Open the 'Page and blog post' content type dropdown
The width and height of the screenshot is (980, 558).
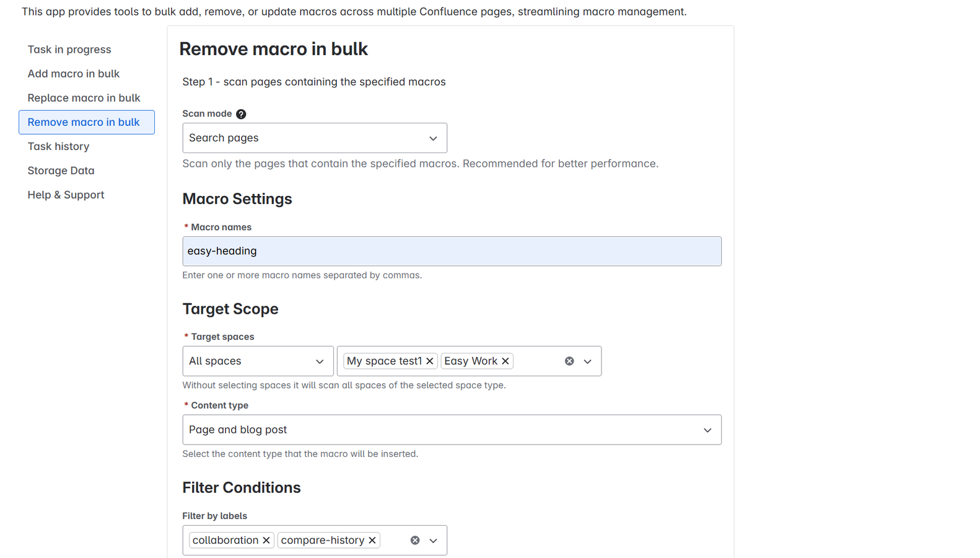pos(452,430)
